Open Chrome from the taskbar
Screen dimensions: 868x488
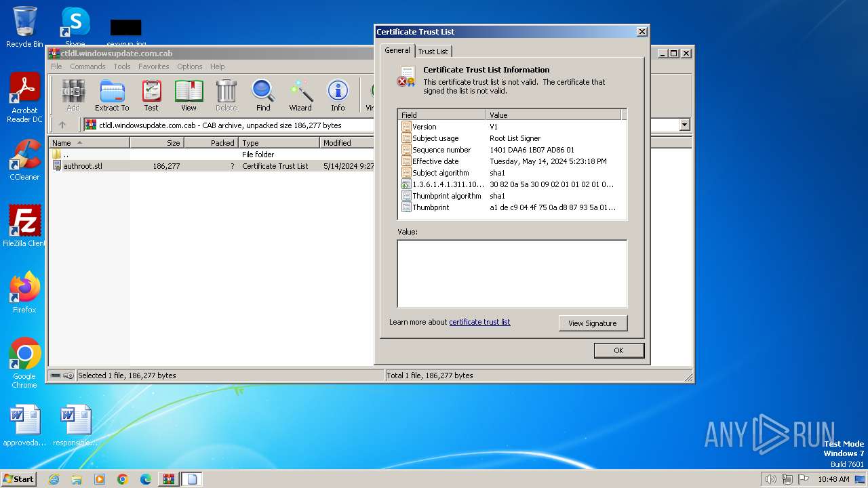pos(123,479)
